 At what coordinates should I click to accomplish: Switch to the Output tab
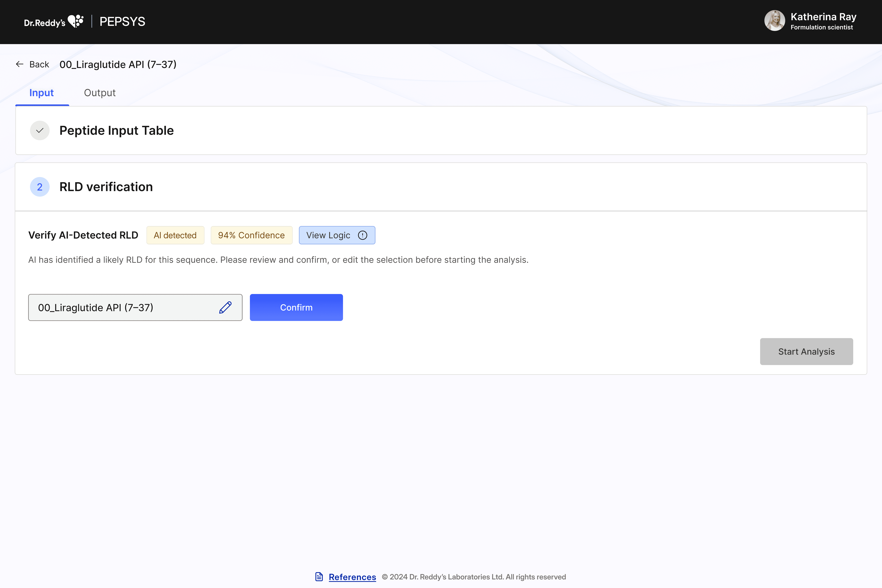[x=100, y=93]
